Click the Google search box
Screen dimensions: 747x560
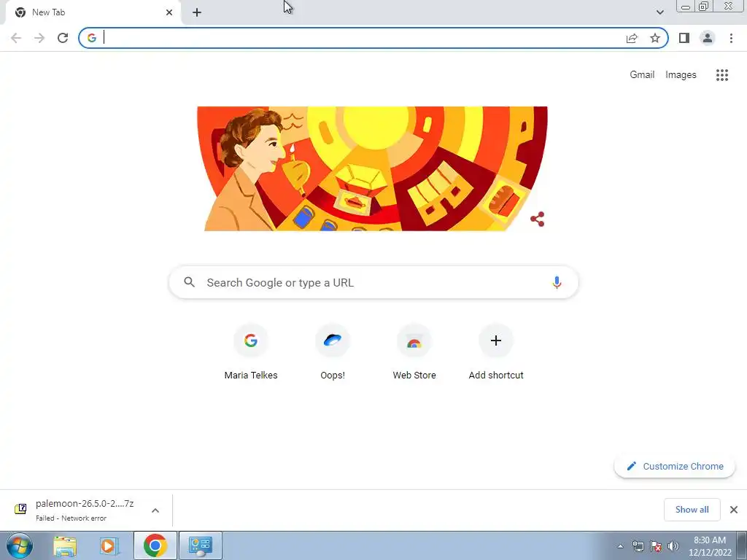pos(373,282)
